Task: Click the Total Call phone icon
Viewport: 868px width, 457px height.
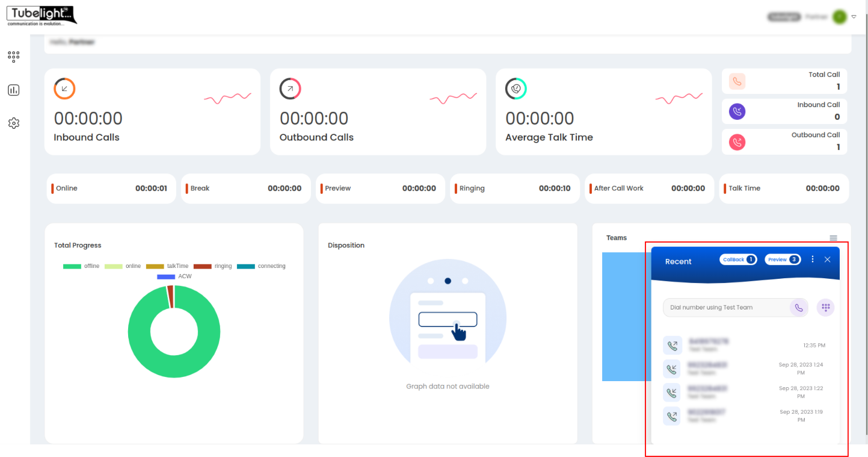Action: pos(737,81)
